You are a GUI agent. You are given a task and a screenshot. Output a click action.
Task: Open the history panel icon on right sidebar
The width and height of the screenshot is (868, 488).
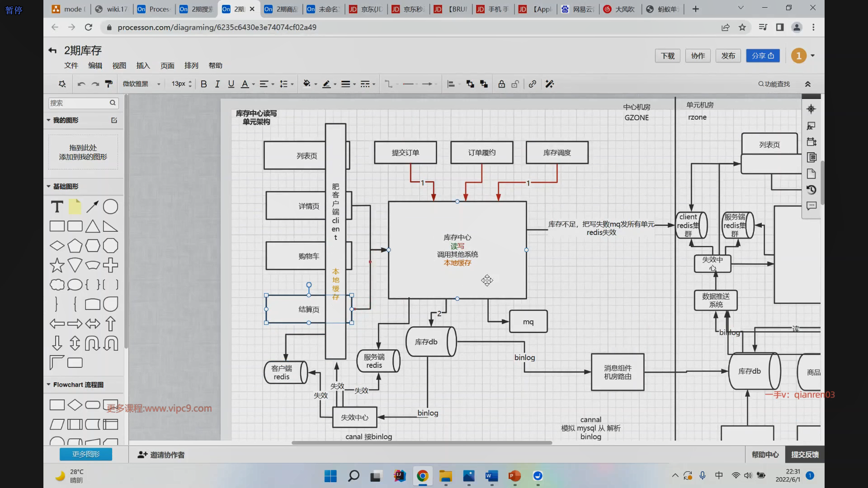(x=811, y=190)
